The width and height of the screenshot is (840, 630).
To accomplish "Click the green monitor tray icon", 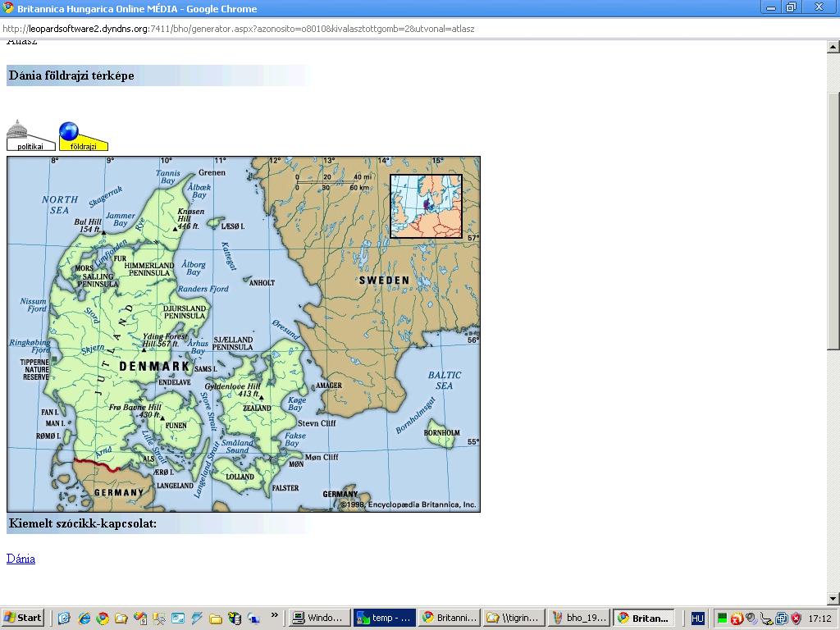I will [722, 619].
